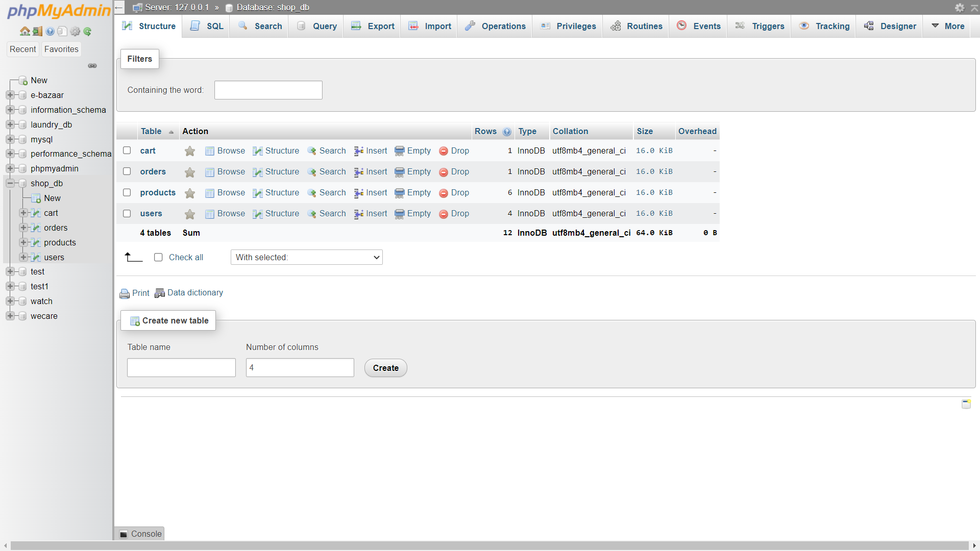This screenshot has height=551, width=980.
Task: Click the horizontal scrollbar at bottom
Action: [489, 545]
